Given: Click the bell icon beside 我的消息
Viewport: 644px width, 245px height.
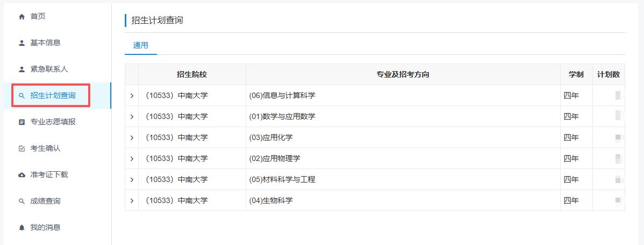Looking at the screenshot, I should click(x=22, y=228).
